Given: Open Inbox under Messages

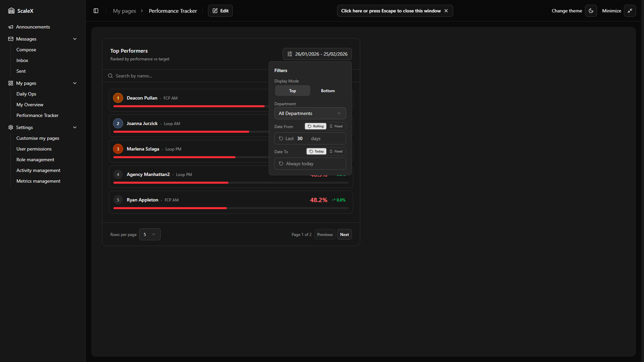Looking at the screenshot, I should (22, 60).
